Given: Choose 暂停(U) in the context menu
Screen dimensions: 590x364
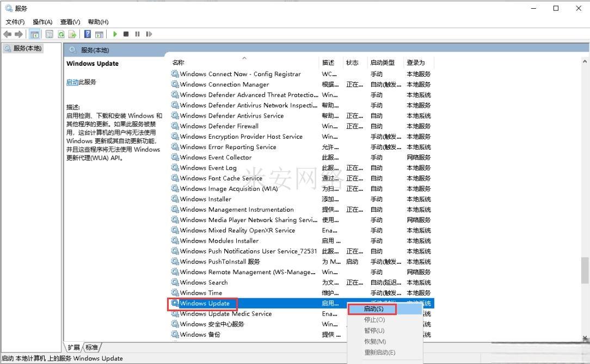Looking at the screenshot, I should coord(385,330).
